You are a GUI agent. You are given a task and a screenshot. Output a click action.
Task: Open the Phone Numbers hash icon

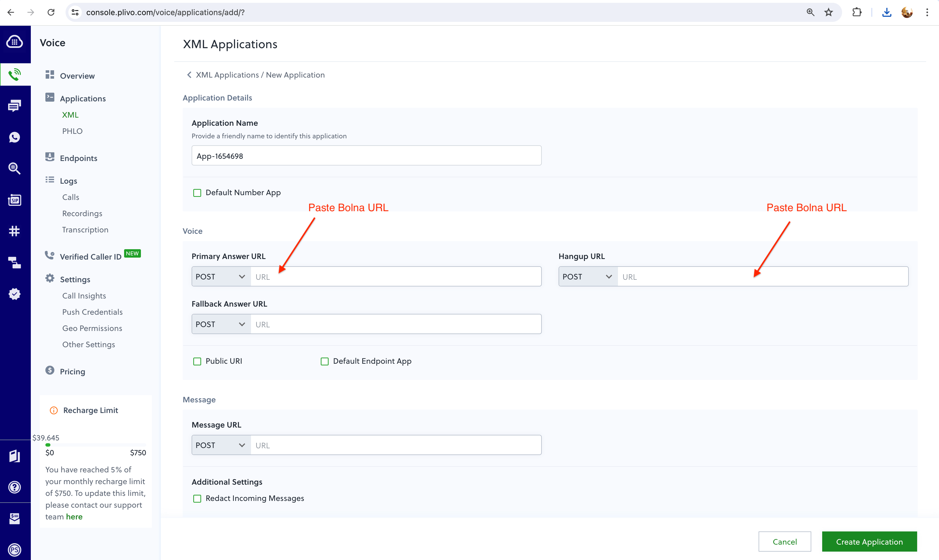(15, 231)
